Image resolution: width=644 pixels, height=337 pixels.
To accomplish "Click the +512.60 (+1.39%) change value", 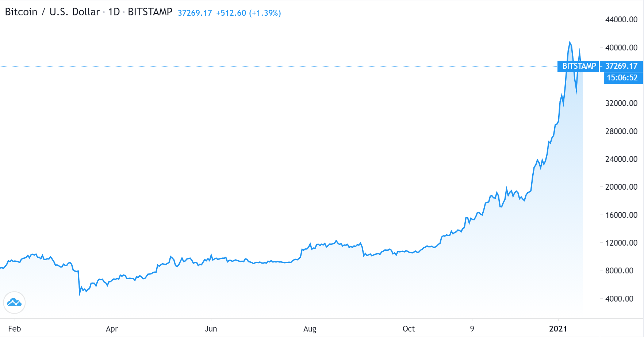I will 249,13.
